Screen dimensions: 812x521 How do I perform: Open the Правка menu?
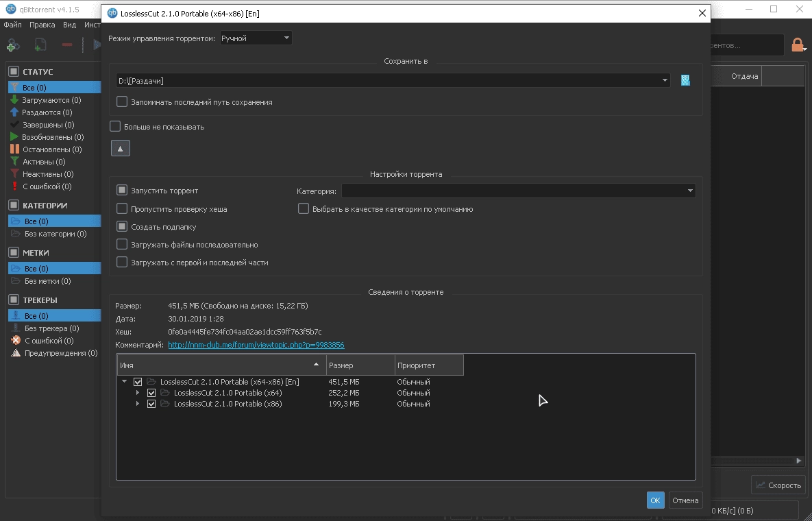[x=42, y=25]
